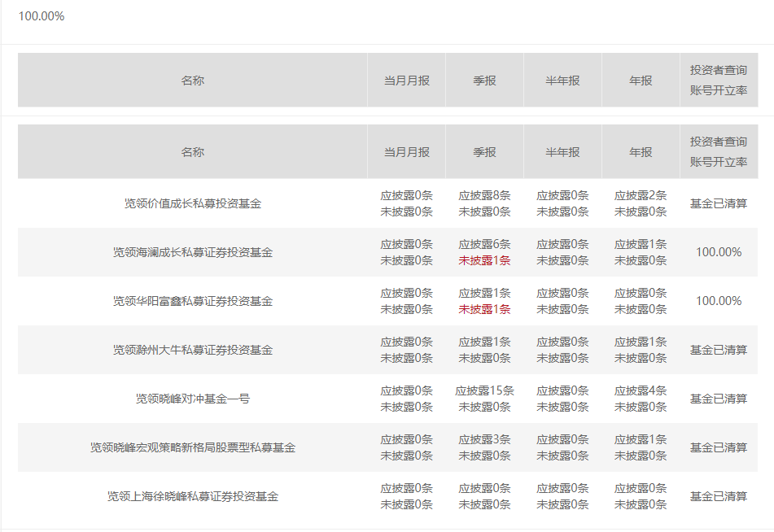
Task: Click 名称 header in lower table
Action: coord(193,152)
